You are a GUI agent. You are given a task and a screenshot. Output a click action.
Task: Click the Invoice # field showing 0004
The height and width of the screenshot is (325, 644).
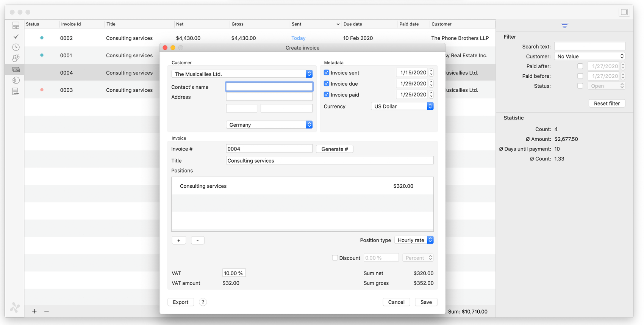click(269, 149)
